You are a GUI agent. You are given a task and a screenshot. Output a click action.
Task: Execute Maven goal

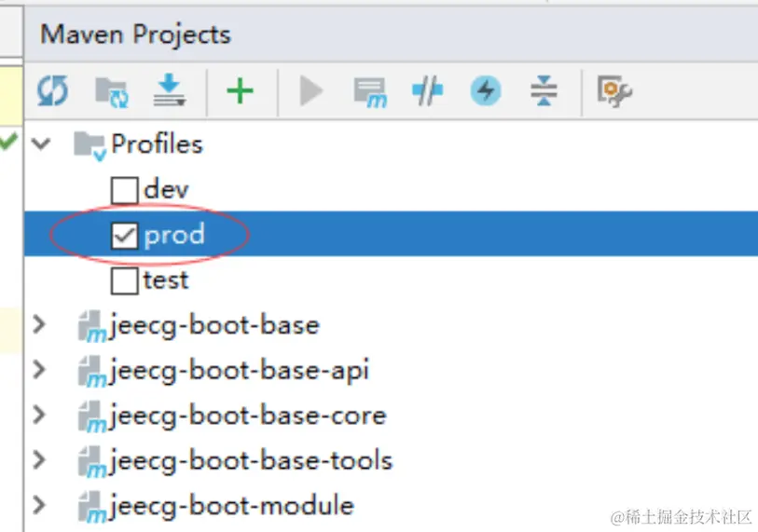pos(370,92)
